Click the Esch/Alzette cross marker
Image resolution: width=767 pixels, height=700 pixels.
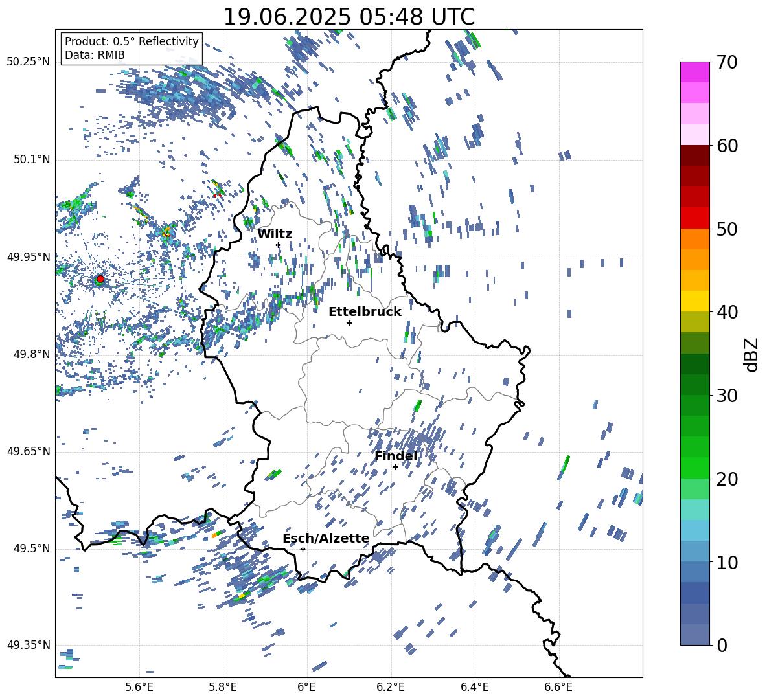pyautogui.click(x=303, y=549)
